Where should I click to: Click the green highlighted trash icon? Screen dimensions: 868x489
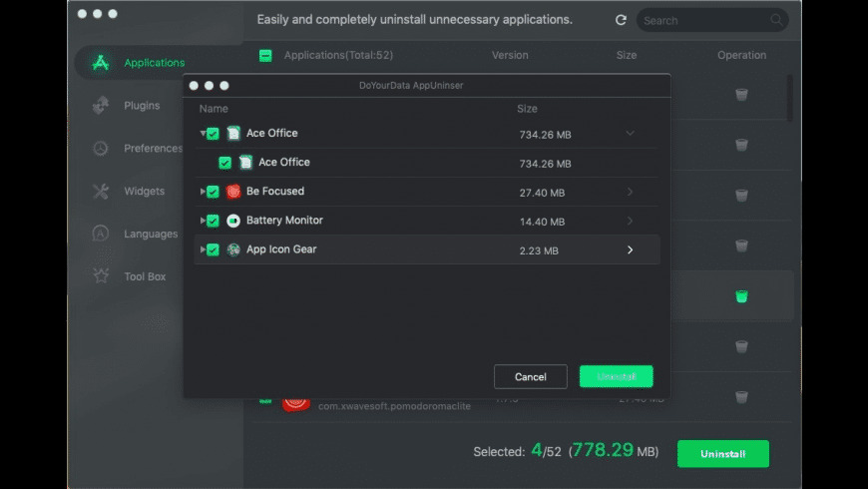741,296
